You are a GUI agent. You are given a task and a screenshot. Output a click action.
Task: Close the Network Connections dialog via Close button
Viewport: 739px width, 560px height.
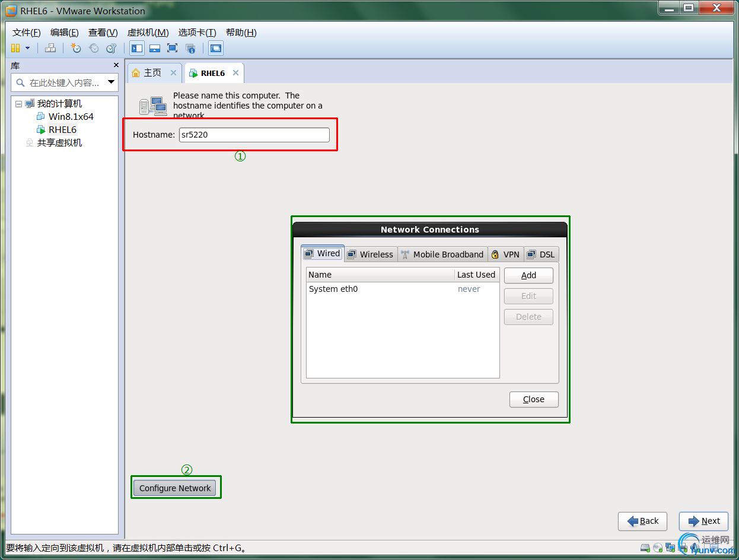click(x=534, y=399)
